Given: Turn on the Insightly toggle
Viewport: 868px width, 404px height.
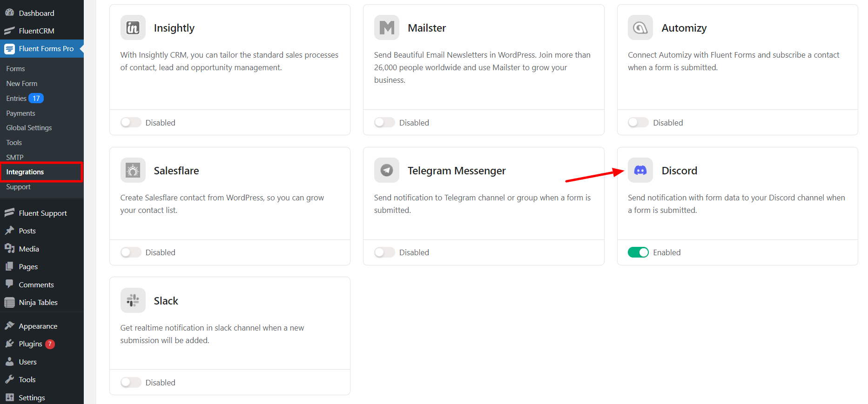Looking at the screenshot, I should (130, 123).
